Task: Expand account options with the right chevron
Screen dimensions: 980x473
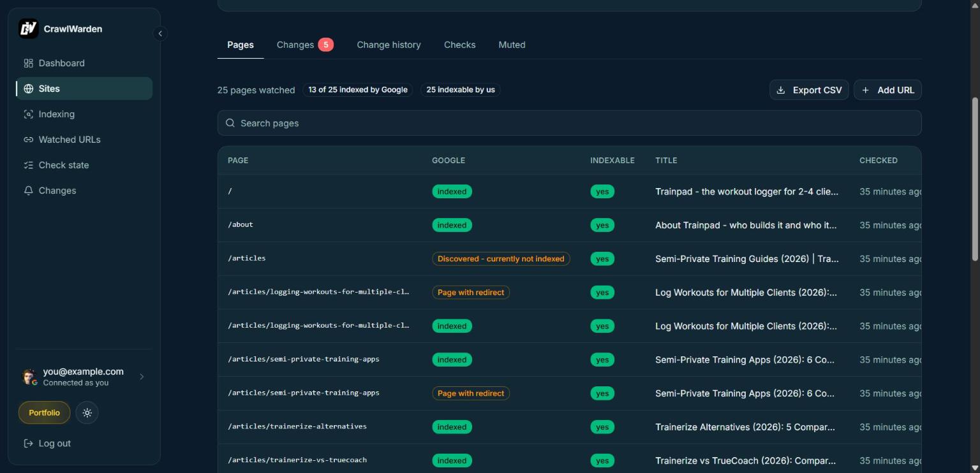Action: pos(142,377)
